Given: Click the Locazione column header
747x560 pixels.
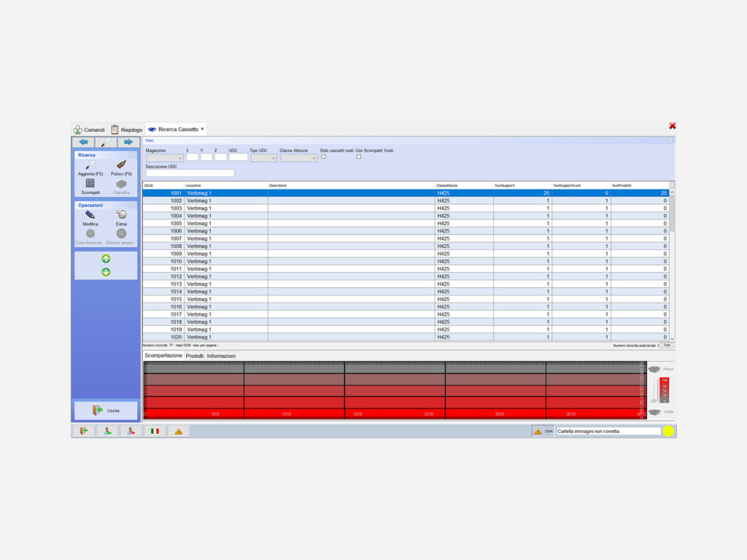Looking at the screenshot, I should coord(226,185).
